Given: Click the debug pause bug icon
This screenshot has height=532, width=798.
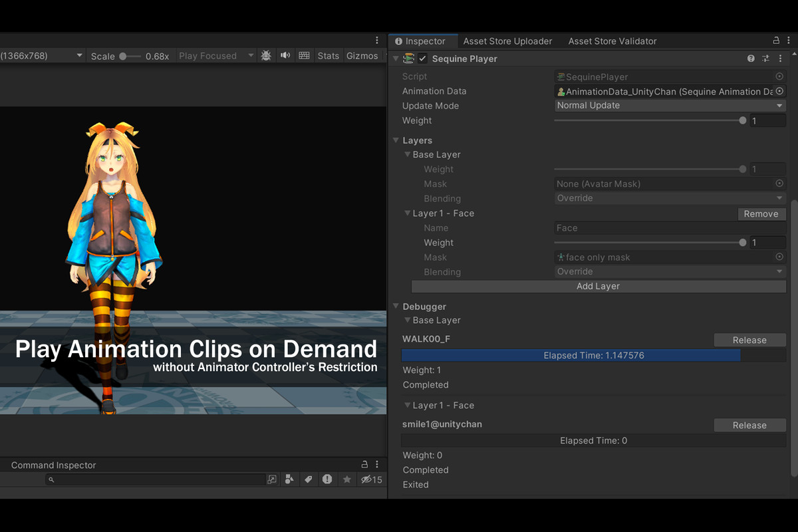Looking at the screenshot, I should [x=266, y=55].
